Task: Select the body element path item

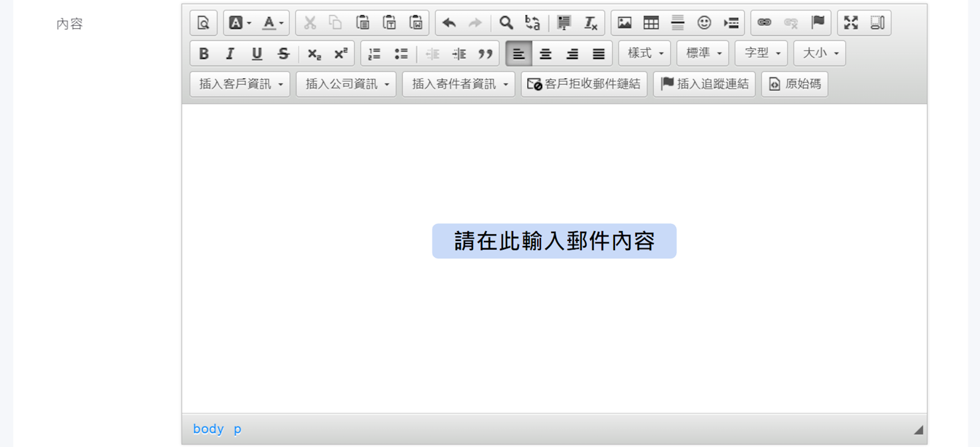Action: (x=208, y=429)
